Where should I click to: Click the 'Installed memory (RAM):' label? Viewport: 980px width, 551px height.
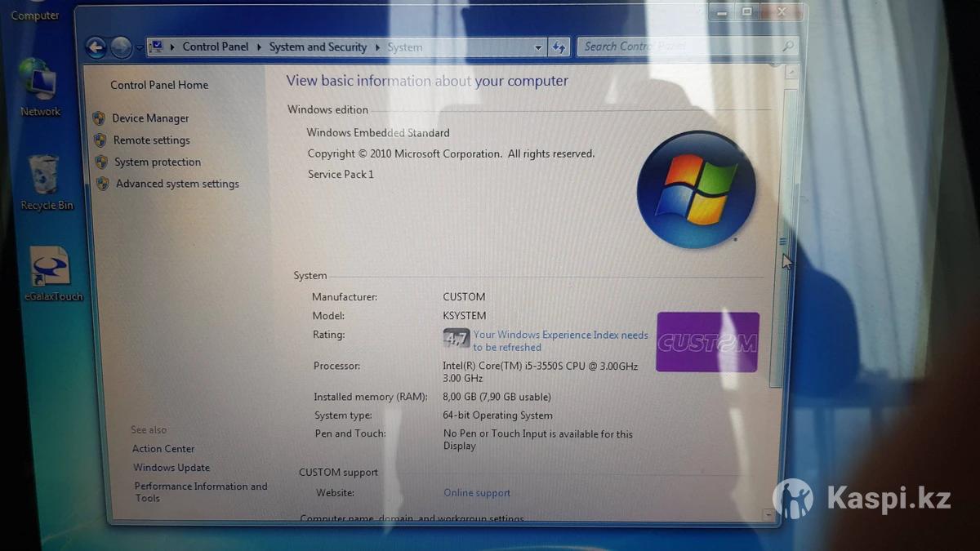tap(371, 398)
